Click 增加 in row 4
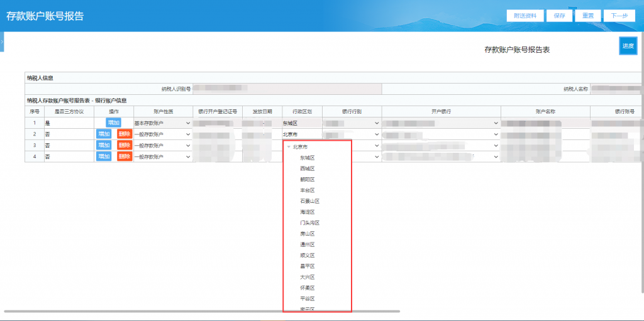The width and height of the screenshot is (644, 321). [x=104, y=156]
